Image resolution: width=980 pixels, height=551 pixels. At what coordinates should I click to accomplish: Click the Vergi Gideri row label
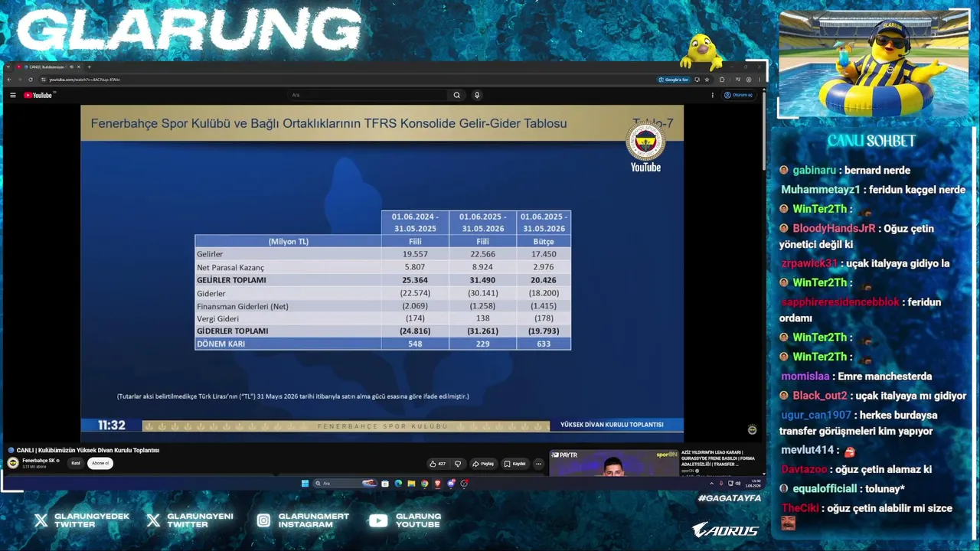[218, 318]
